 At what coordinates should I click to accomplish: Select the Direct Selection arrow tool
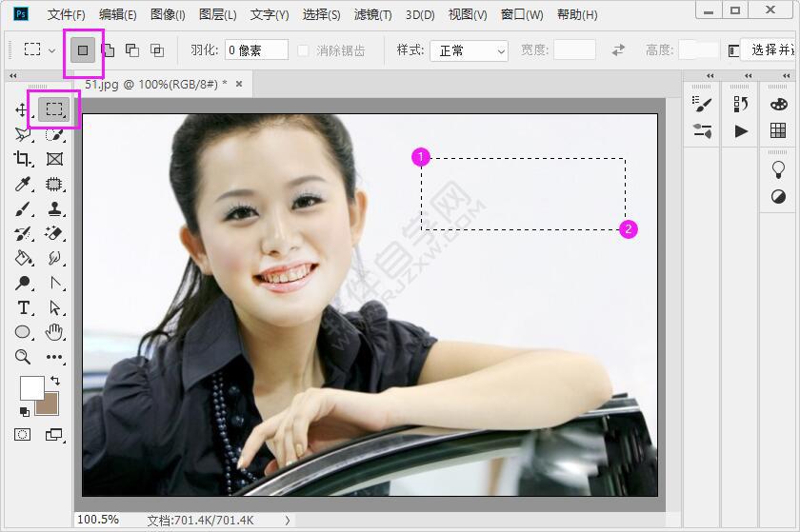point(54,307)
